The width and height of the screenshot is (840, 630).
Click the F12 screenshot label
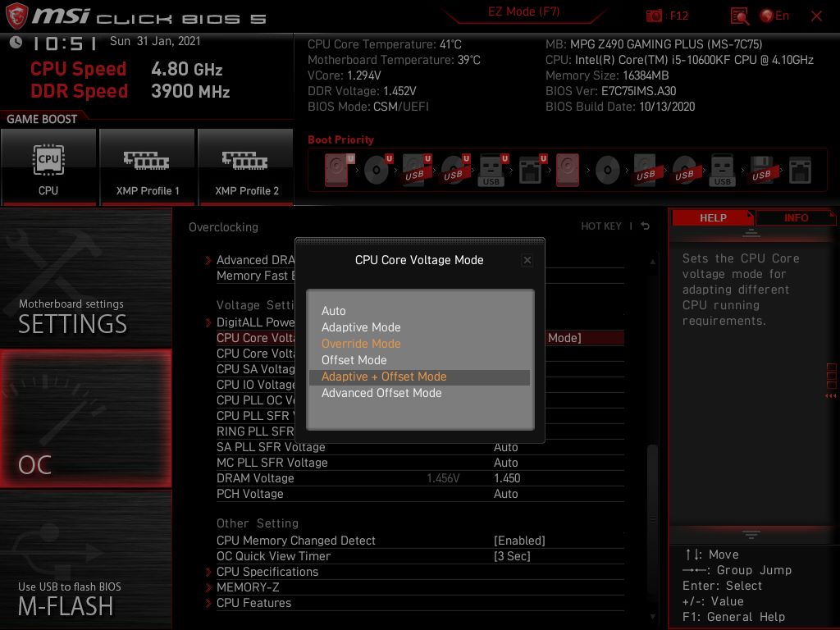tap(678, 16)
